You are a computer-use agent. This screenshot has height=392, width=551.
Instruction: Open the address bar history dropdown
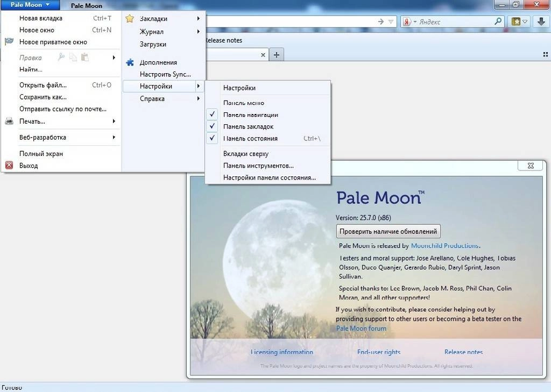(x=391, y=22)
